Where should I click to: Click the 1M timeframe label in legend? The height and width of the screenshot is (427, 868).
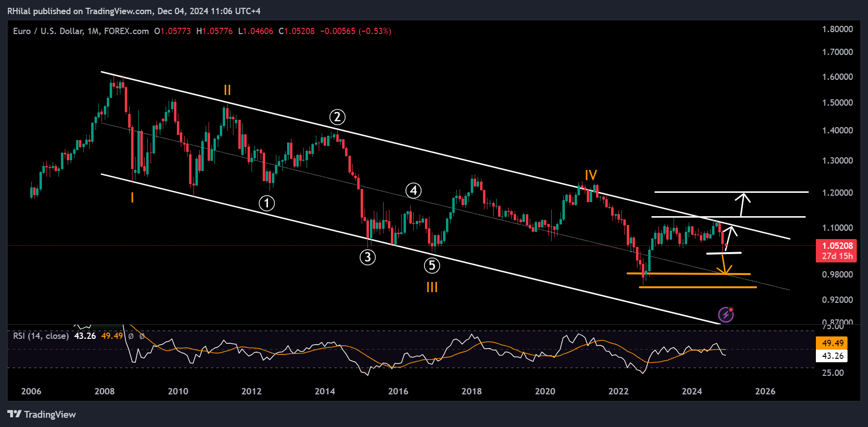click(x=94, y=31)
